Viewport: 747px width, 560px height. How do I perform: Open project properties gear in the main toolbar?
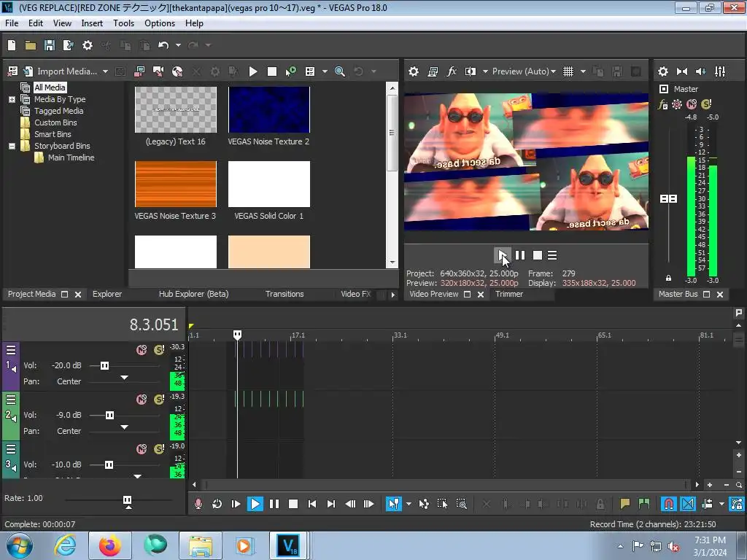tap(88, 45)
